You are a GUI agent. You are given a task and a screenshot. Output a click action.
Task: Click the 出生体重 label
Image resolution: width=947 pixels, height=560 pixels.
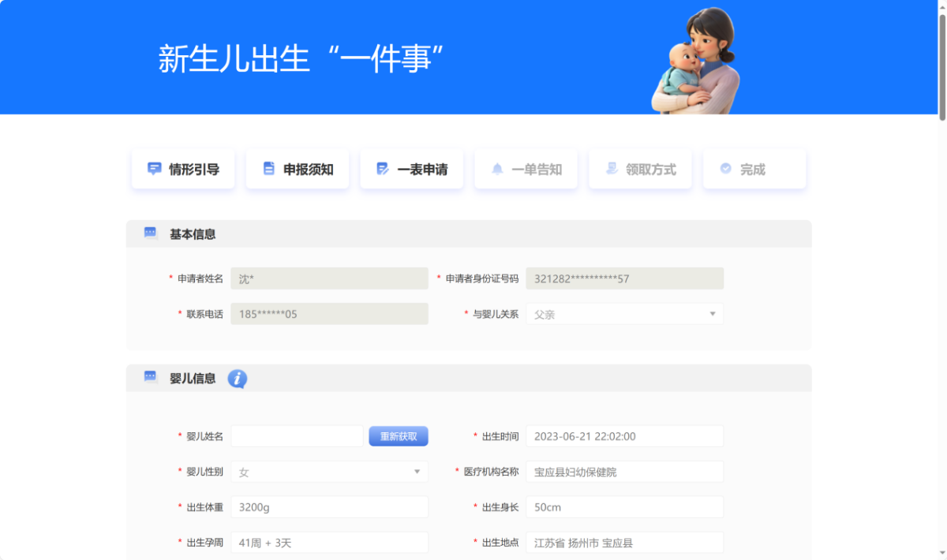coord(205,507)
